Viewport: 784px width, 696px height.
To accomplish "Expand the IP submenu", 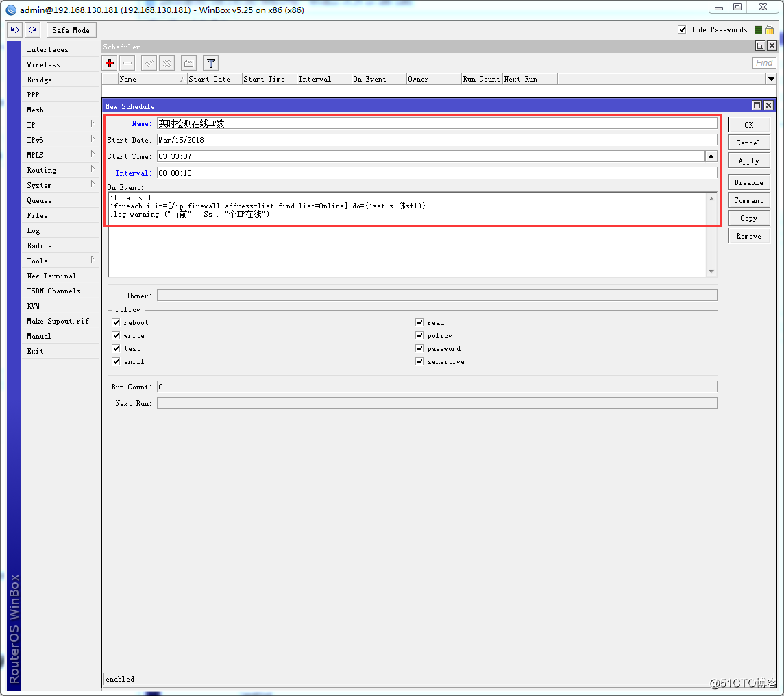I will tap(93, 123).
